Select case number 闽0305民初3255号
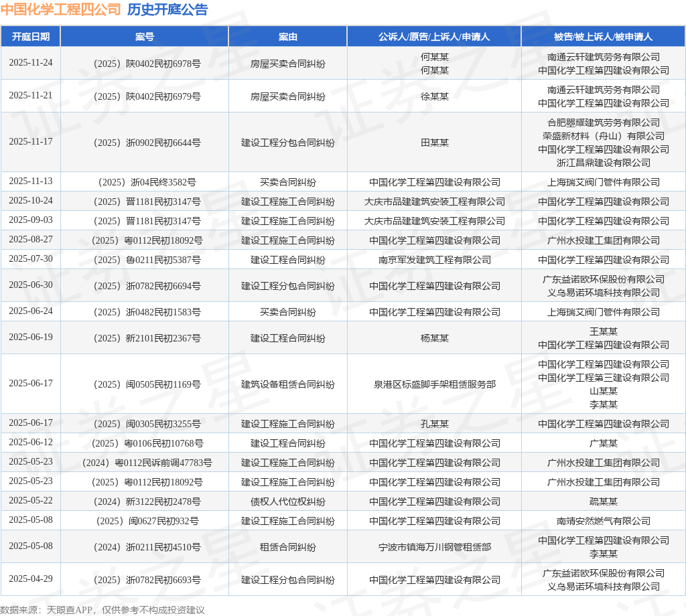Viewport: 686px width, 616px height. coord(147,424)
